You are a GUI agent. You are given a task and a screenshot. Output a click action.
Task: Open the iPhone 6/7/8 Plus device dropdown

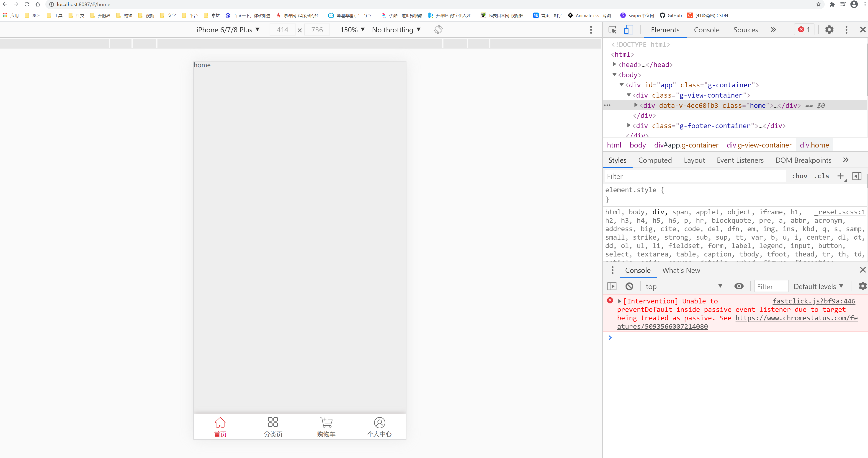tap(228, 30)
